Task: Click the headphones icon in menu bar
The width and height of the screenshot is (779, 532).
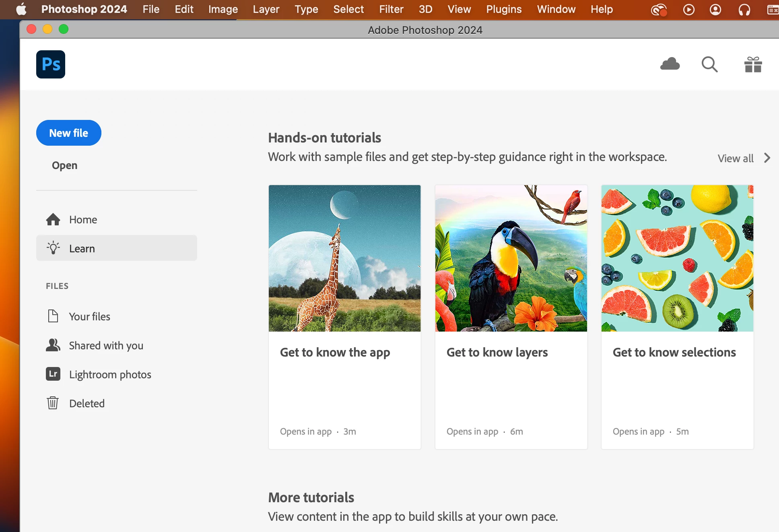Action: tap(744, 10)
